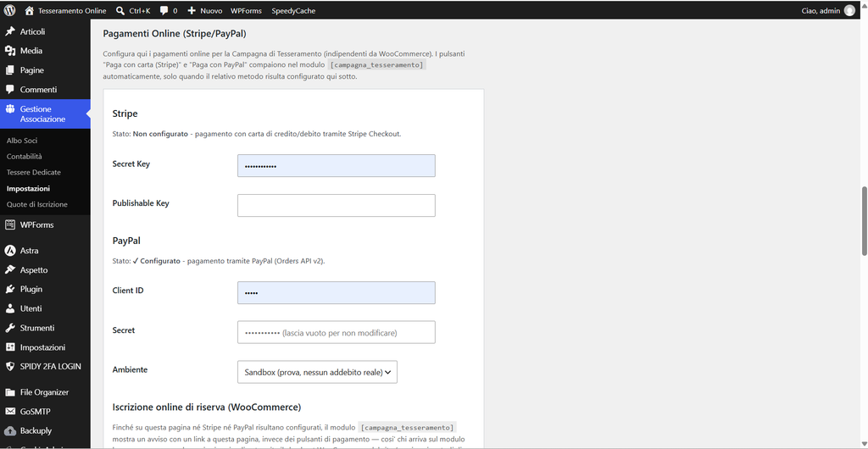This screenshot has width=868, height=449.
Task: Click the Pagine icon in sidebar
Action: [x=10, y=70]
